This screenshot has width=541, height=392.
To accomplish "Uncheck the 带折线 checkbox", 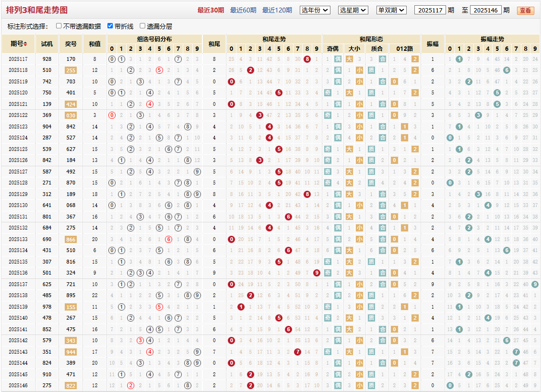I will [x=110, y=26].
